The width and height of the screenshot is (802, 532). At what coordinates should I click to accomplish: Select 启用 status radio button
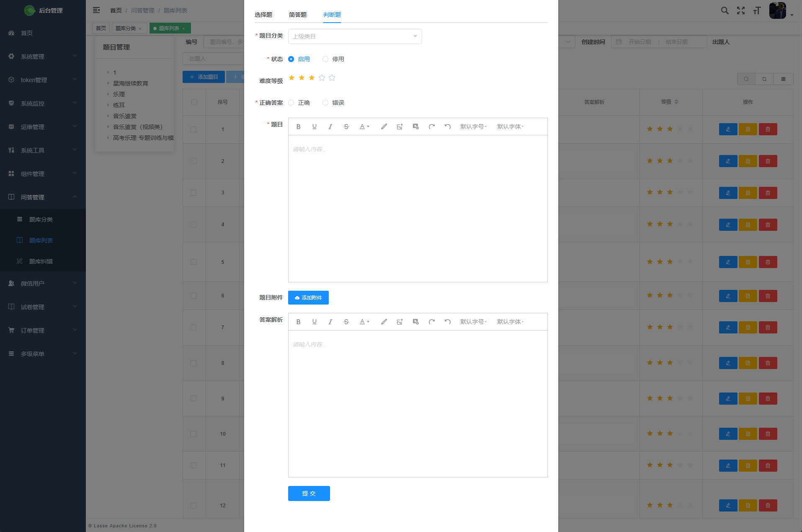(x=291, y=59)
